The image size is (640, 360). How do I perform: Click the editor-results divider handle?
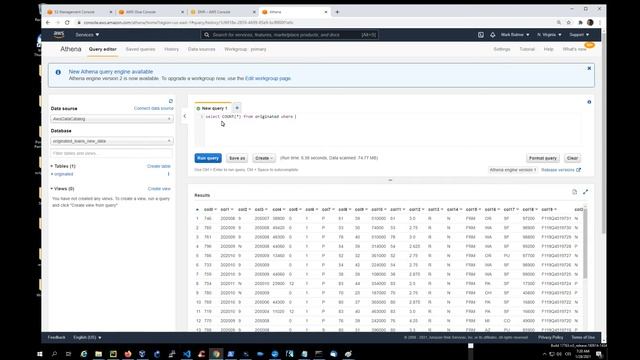pyautogui.click(x=390, y=180)
